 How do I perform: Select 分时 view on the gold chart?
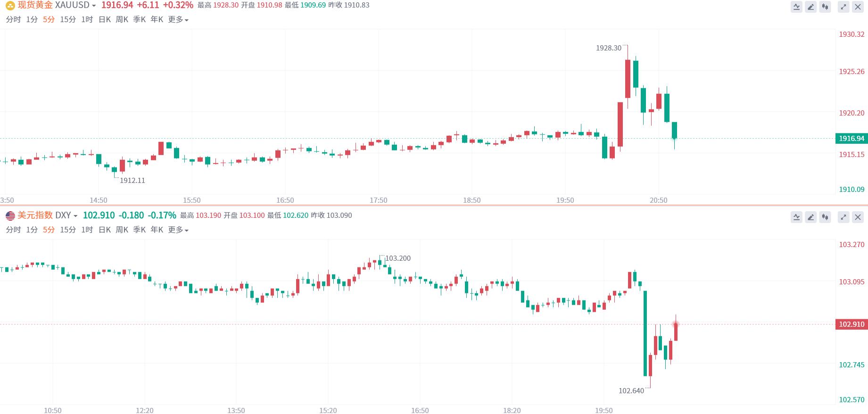tap(13, 19)
